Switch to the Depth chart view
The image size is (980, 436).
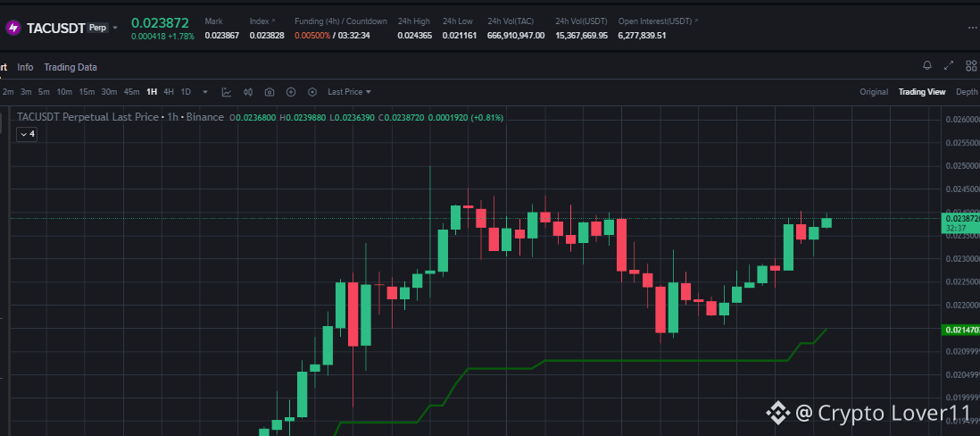967,92
